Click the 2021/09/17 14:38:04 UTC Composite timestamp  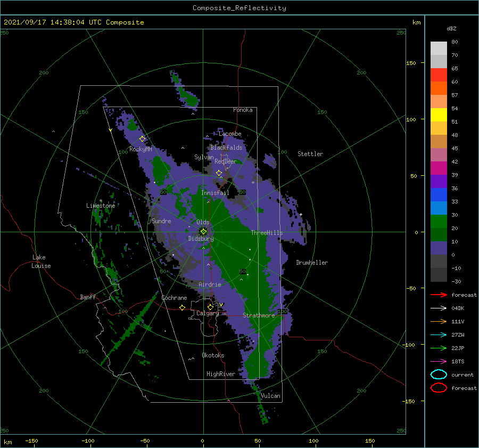[74, 22]
